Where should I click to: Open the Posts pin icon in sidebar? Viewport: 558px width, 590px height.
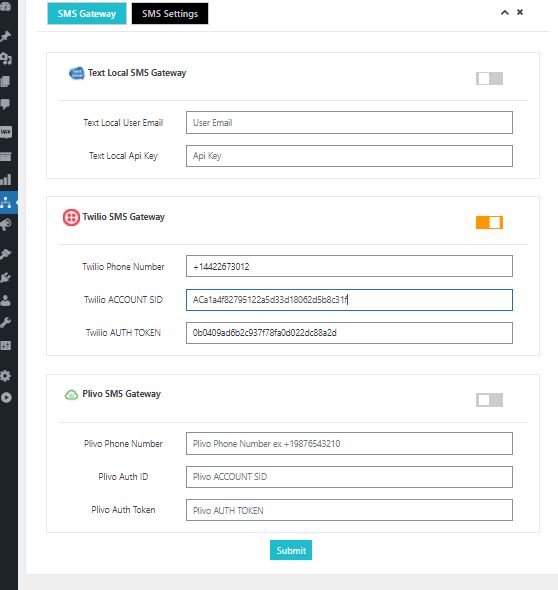(x=5, y=36)
